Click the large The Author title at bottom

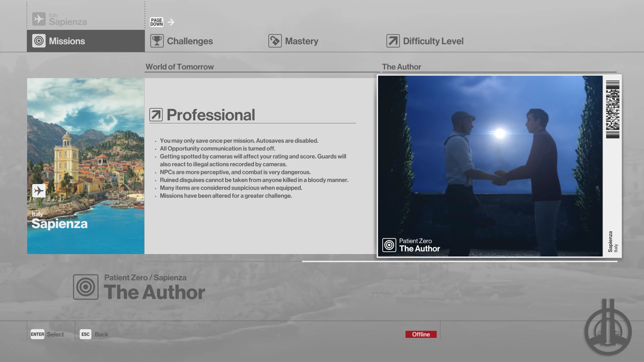point(155,292)
